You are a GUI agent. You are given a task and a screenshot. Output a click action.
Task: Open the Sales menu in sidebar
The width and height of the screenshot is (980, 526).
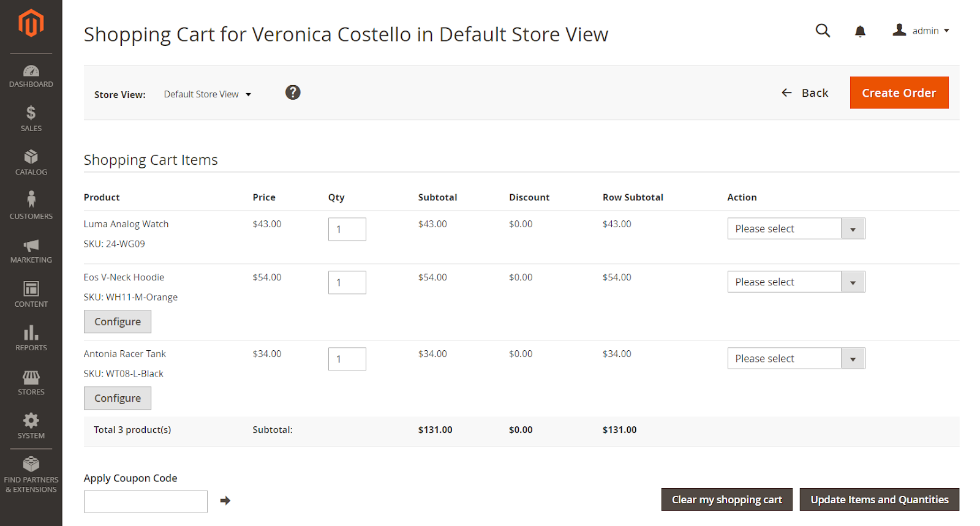31,119
